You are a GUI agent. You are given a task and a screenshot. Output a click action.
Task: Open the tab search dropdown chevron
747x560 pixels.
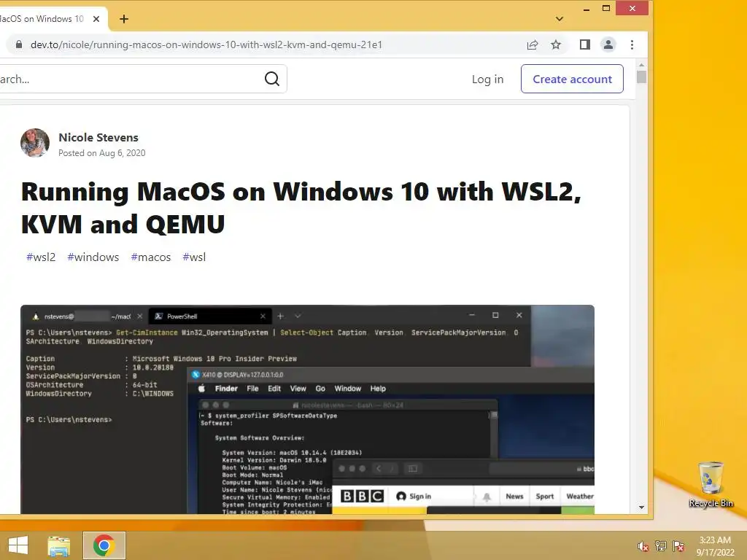[560, 19]
